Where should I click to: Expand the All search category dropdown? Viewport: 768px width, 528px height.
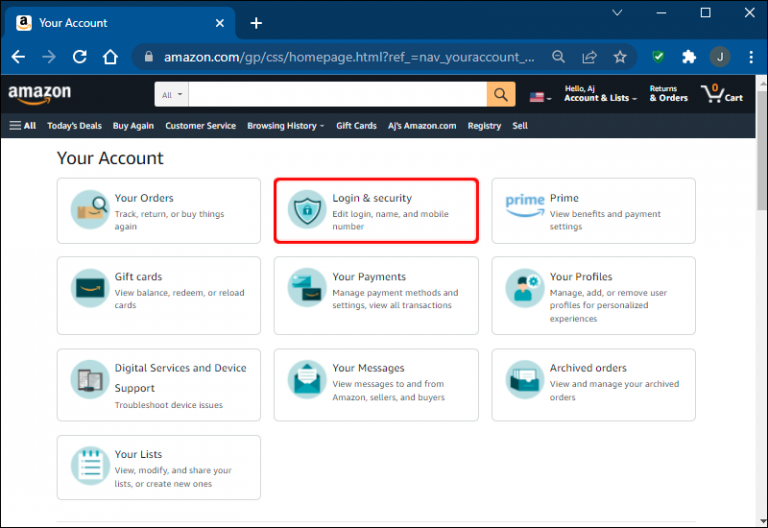(171, 95)
